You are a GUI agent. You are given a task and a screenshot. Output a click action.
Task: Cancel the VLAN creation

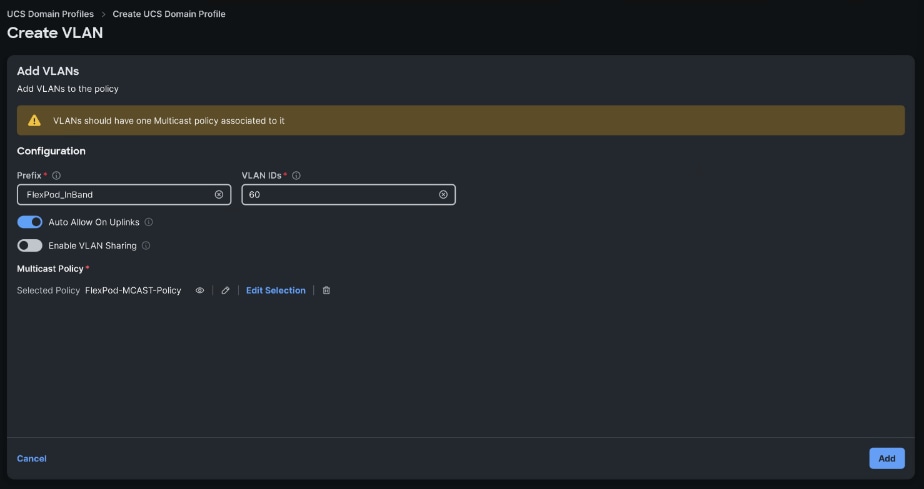pos(32,458)
